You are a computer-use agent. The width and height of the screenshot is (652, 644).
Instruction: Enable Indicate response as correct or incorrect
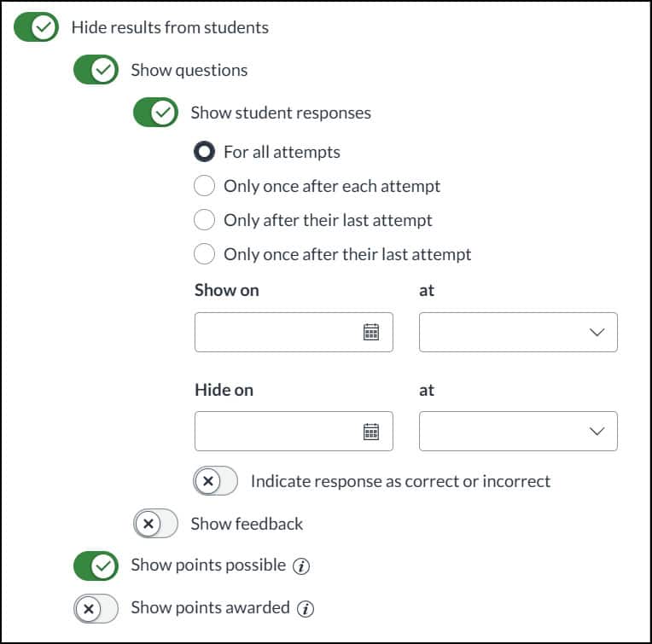pos(215,481)
